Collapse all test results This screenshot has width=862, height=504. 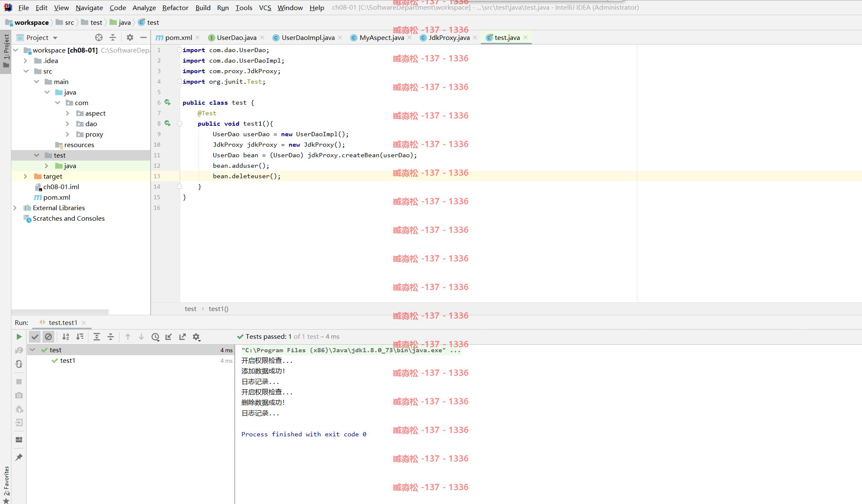111,337
